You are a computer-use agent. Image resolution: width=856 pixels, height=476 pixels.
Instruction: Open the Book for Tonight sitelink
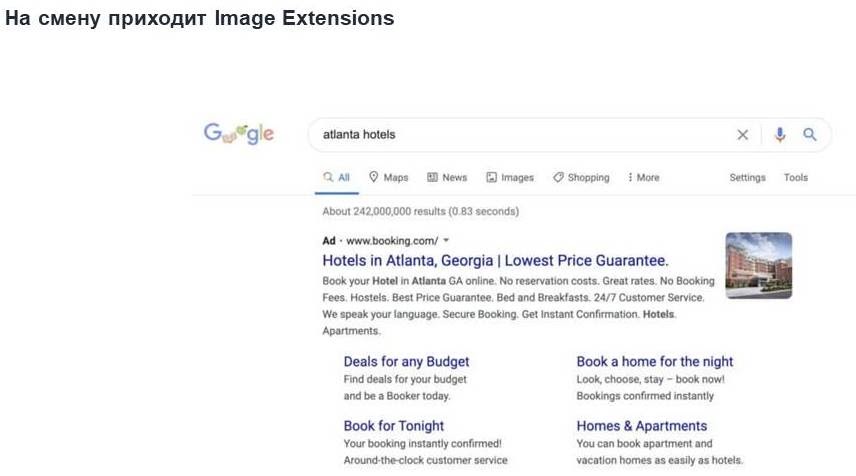(394, 425)
